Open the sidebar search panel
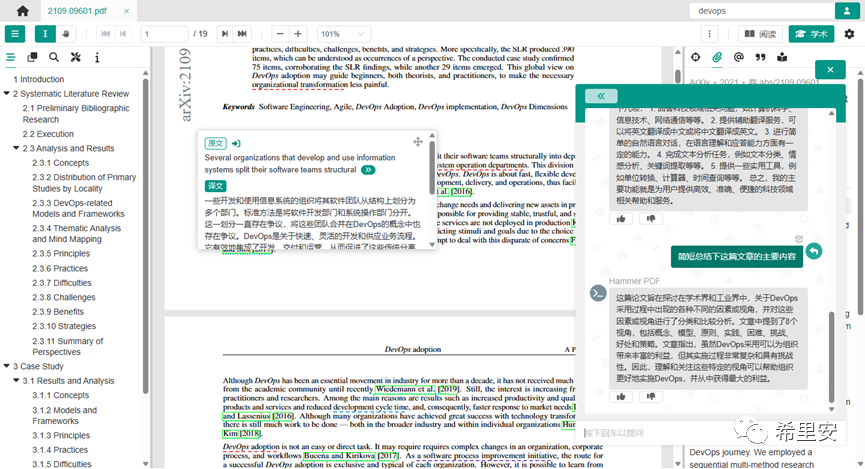Viewport: 865px width, 469px height. click(54, 57)
